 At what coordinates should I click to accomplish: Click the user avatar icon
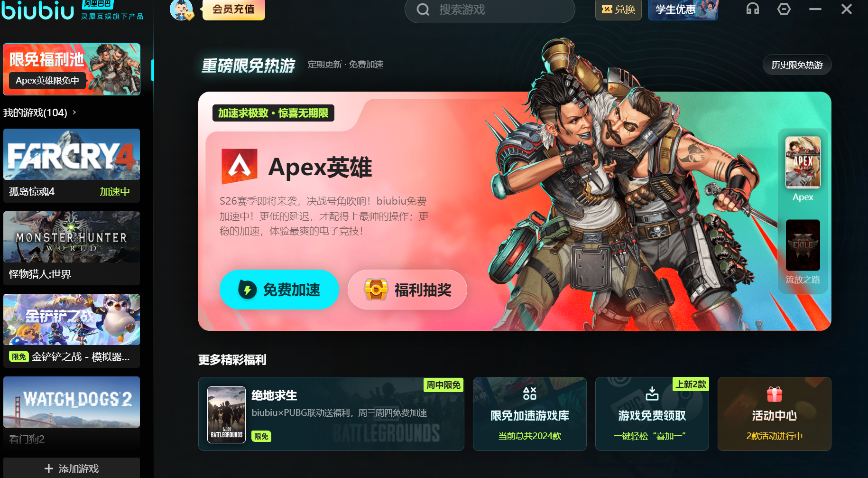(182, 9)
